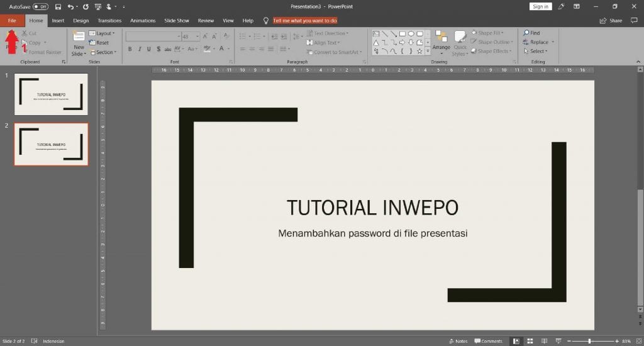
Task: Expand the Select dropdown in Editing
Action: (538, 51)
